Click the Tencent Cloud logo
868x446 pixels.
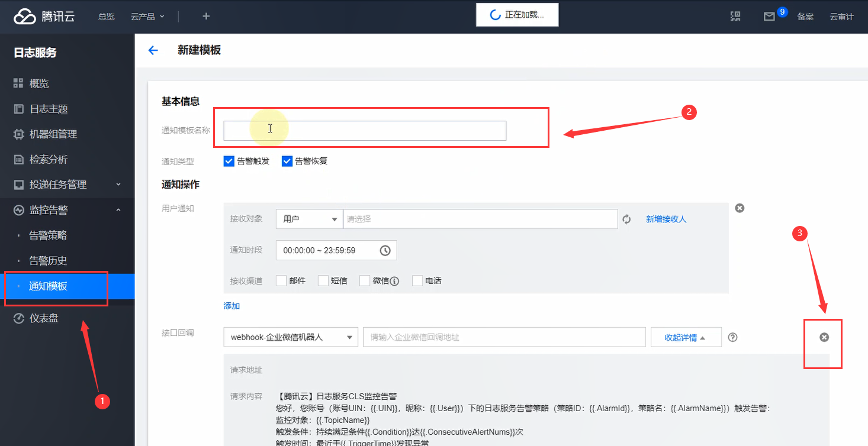click(x=44, y=17)
